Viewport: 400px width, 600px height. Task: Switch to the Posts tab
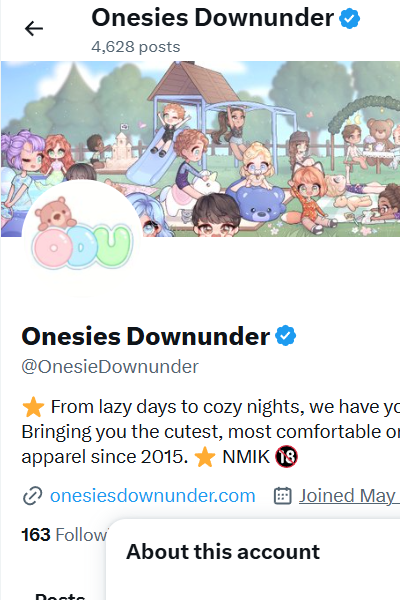pos(60,596)
